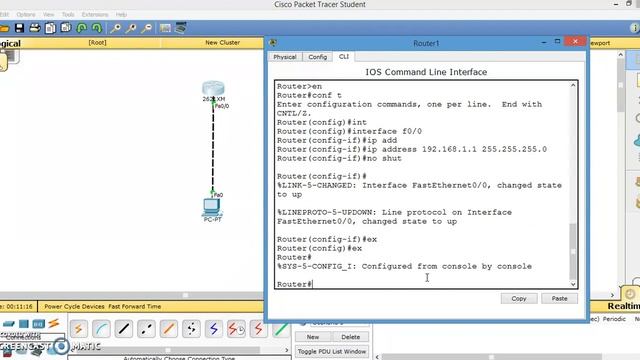Viewport: 640px width, 360px height.
Task: Choose the Switches device category icon
Action: [24, 324]
